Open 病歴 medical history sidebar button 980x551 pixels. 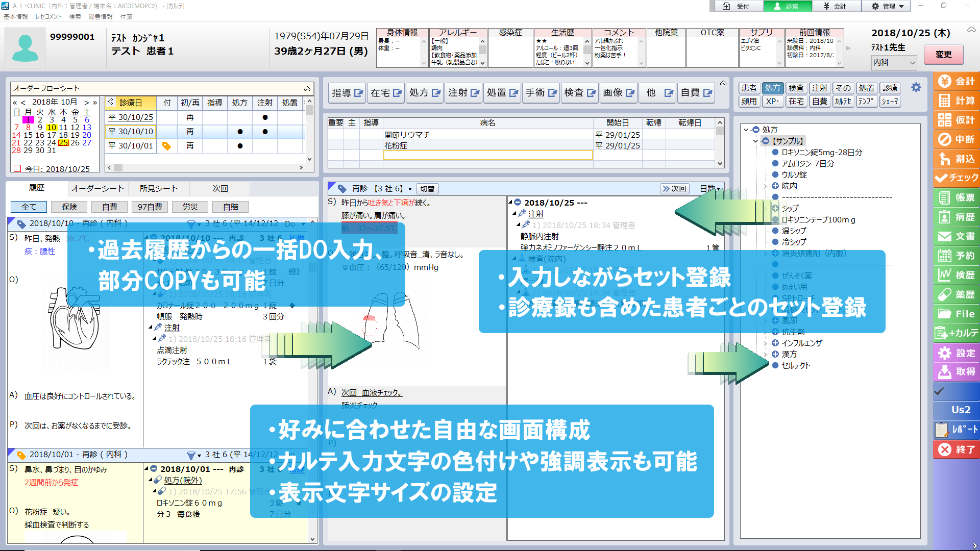(957, 217)
